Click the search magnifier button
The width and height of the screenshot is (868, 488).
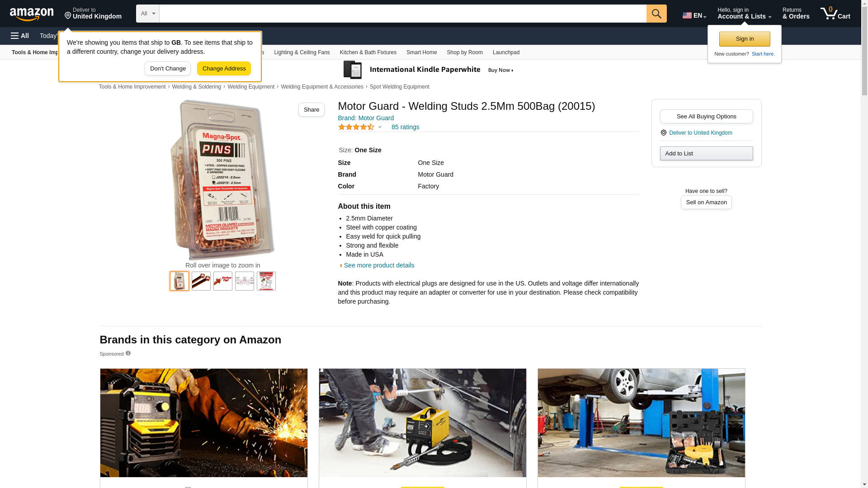656,14
